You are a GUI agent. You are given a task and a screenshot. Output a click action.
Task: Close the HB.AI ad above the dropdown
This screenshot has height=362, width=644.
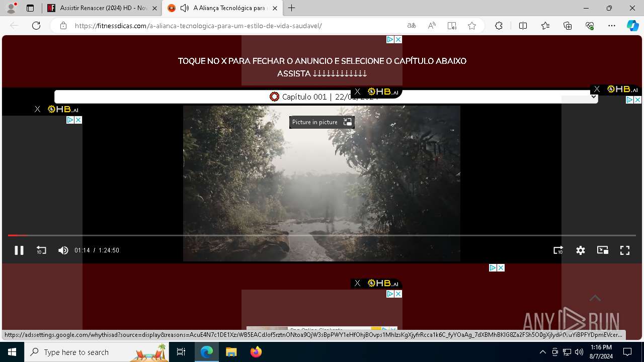(x=357, y=92)
